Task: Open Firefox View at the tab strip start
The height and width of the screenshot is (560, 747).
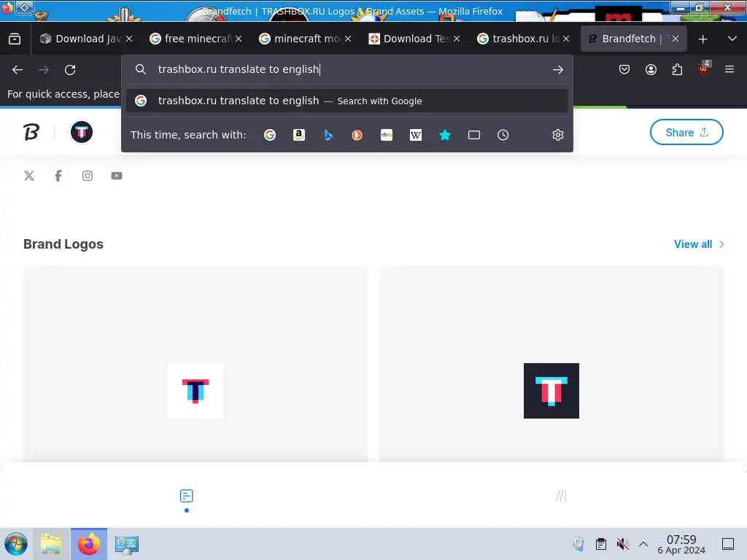Action: [x=15, y=39]
